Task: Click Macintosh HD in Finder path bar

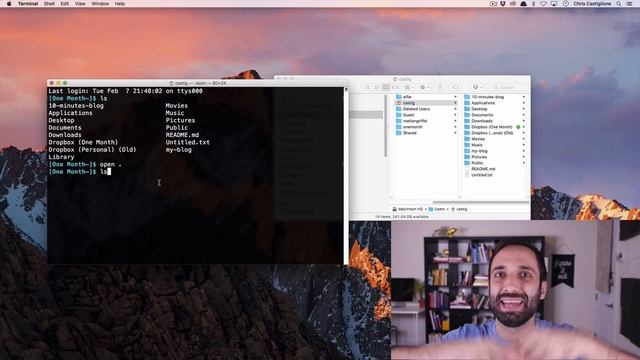Action: click(x=407, y=209)
